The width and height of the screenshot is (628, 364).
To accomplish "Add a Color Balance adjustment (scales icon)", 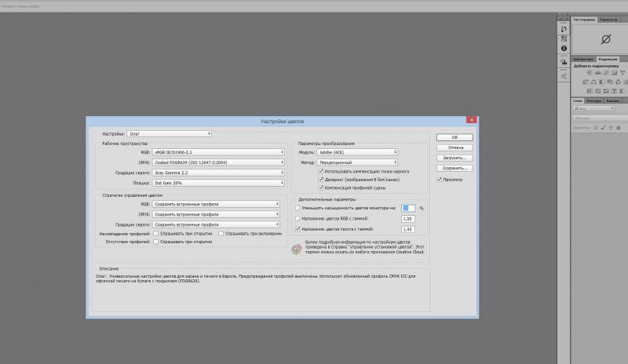I will point(593,82).
